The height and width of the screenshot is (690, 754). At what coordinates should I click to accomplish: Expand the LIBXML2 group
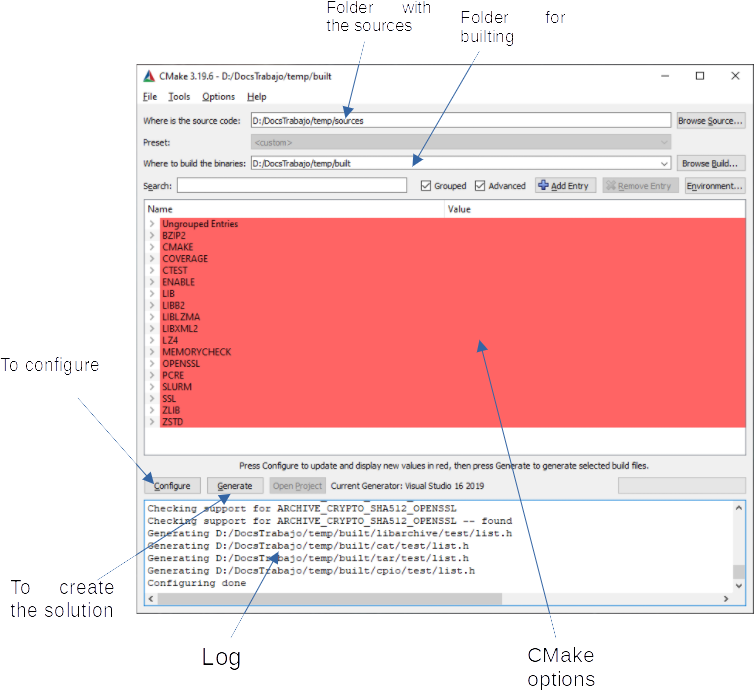[x=152, y=328]
